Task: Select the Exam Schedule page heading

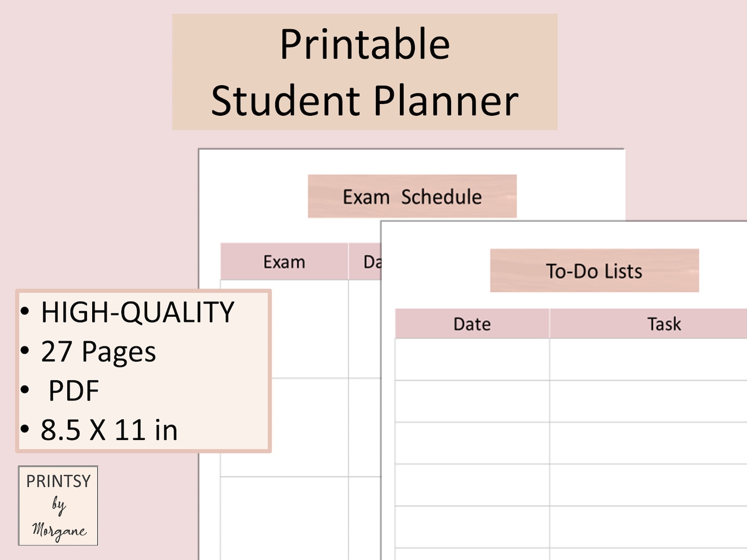Action: (x=412, y=196)
